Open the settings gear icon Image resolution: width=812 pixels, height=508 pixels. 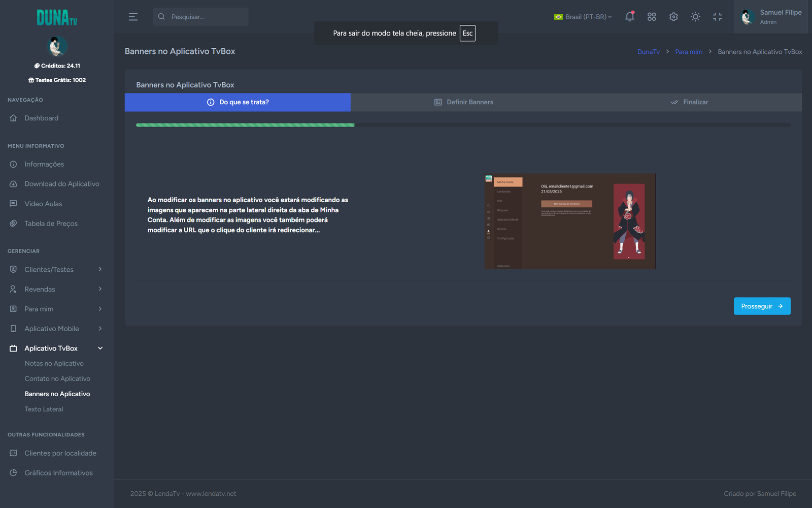pos(673,17)
